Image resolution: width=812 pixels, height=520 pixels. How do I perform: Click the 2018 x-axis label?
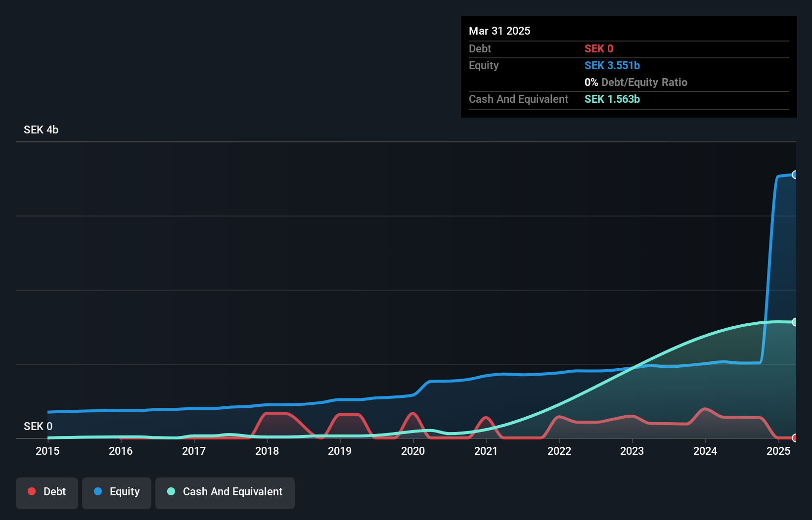click(x=267, y=451)
